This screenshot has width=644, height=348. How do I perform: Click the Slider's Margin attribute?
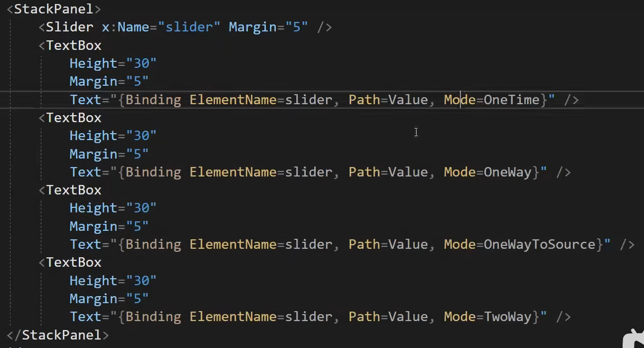point(252,27)
